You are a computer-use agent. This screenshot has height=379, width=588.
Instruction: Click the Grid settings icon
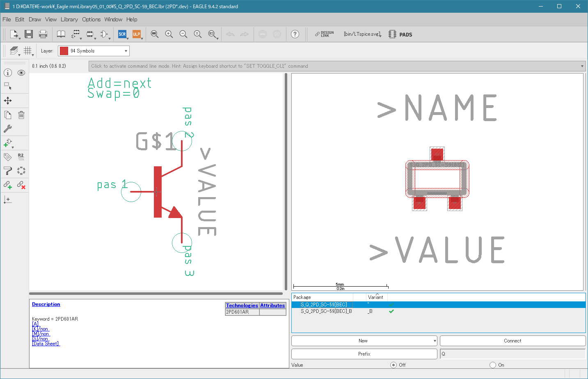(x=28, y=51)
